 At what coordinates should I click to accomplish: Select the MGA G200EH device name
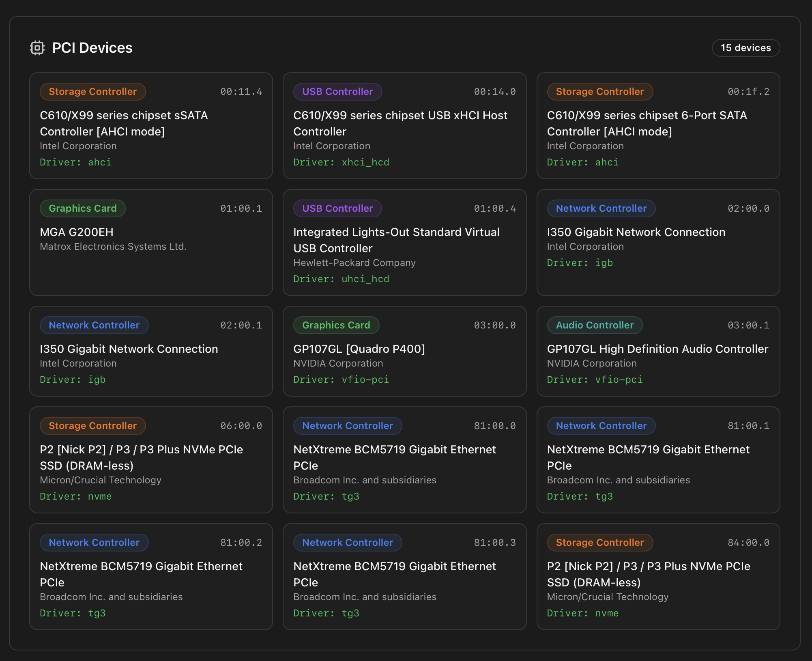tap(77, 232)
